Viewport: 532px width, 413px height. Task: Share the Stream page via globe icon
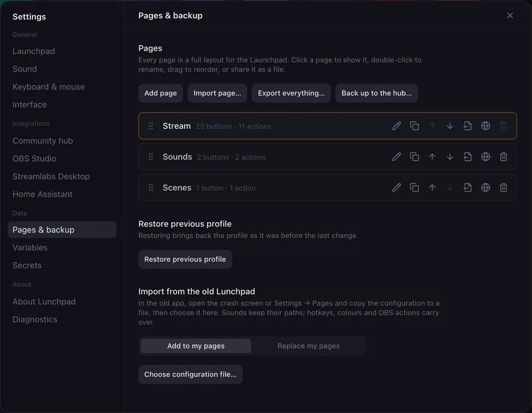tap(486, 126)
